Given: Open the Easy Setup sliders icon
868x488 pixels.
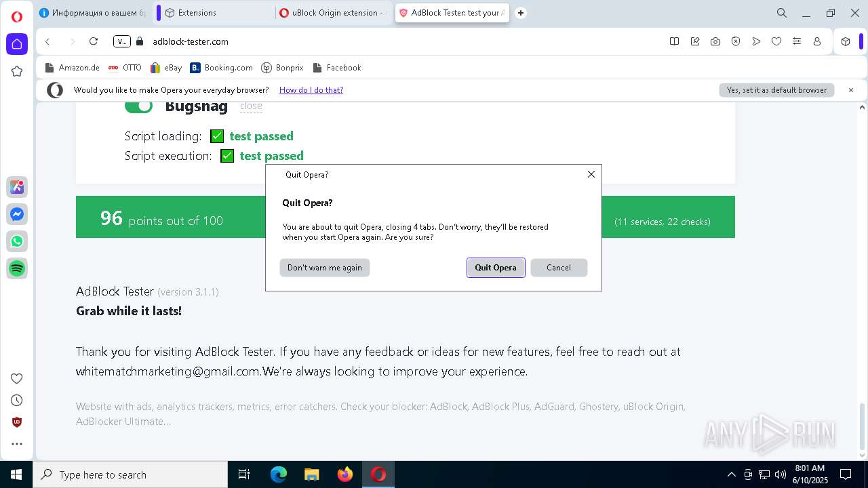Looking at the screenshot, I should coord(797,41).
